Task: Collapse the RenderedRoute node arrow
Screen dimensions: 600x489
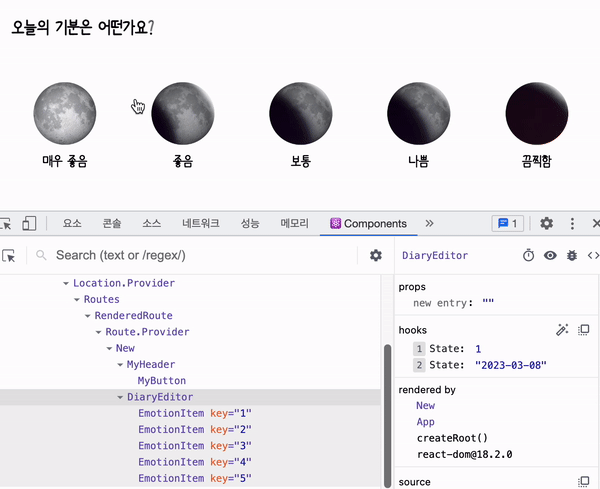Action: coord(88,316)
